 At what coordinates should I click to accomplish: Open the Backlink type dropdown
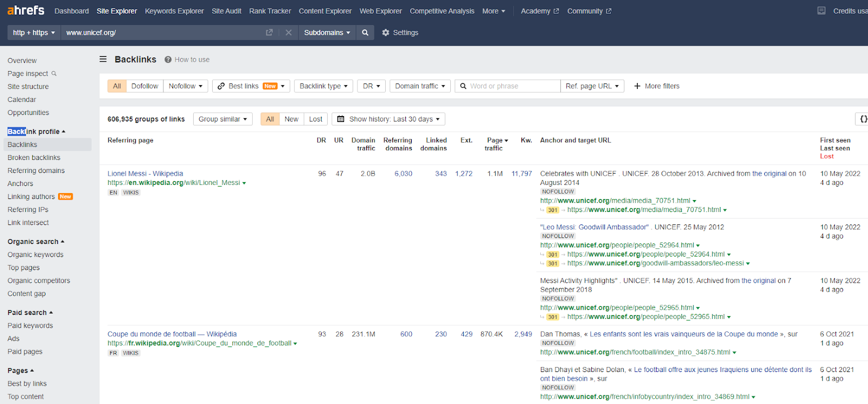[x=324, y=86]
